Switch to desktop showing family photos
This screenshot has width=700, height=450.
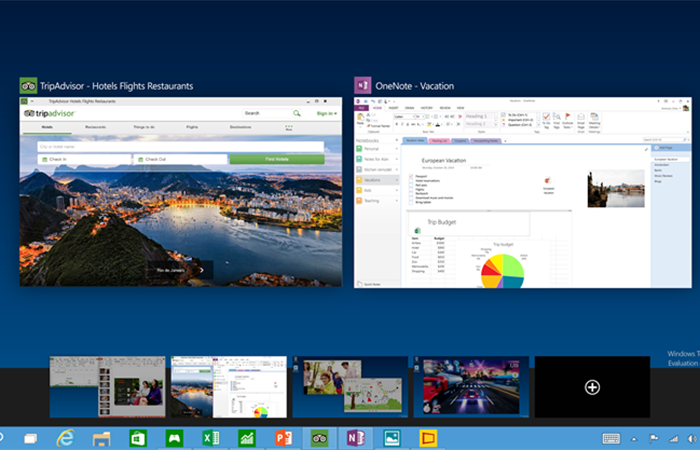(350, 387)
